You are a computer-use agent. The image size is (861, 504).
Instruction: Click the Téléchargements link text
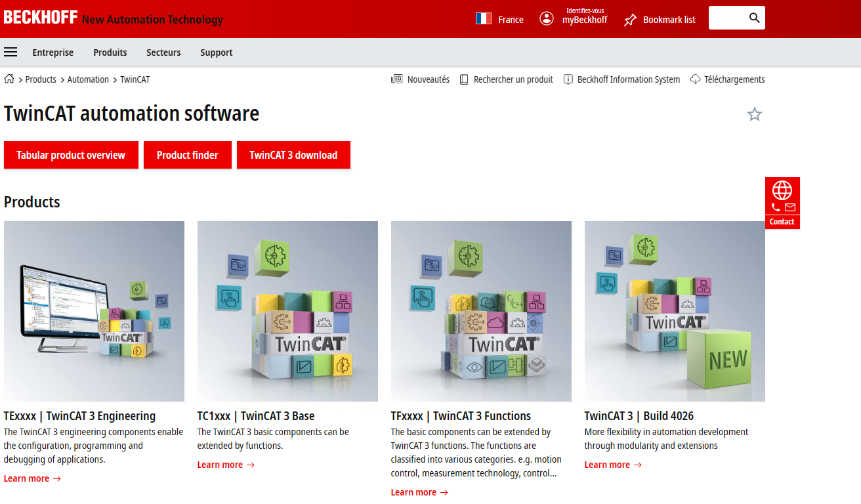pyautogui.click(x=734, y=79)
